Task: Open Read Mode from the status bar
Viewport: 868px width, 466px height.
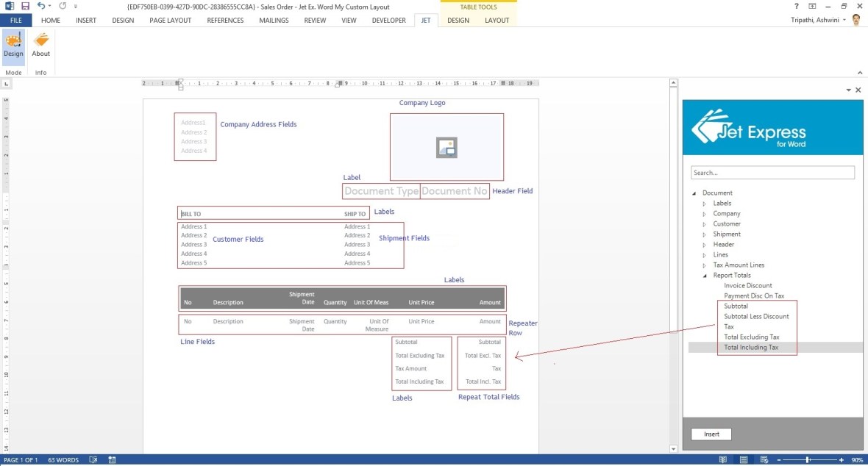Action: 723,459
